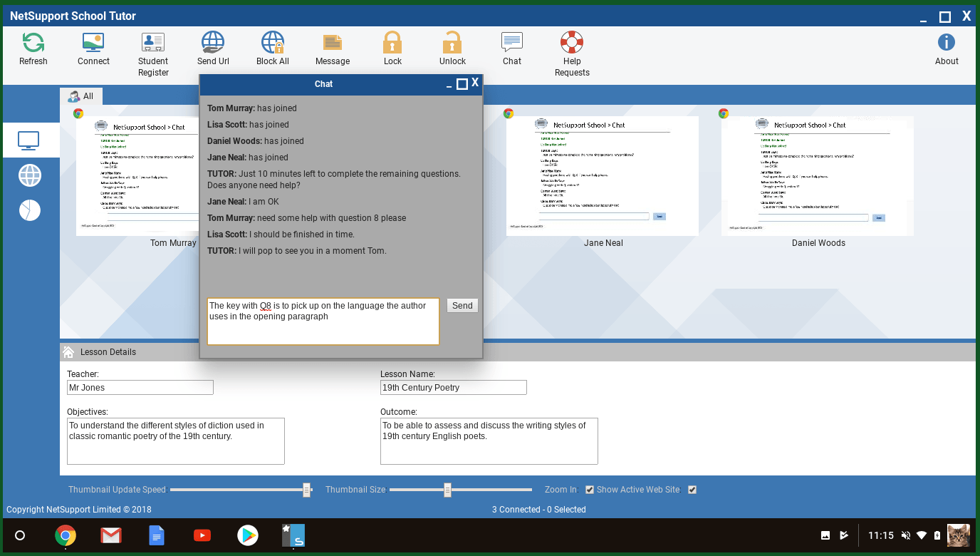Click the Thumbnail Update Speed slider handle
The width and height of the screenshot is (980, 556).
coord(307,490)
